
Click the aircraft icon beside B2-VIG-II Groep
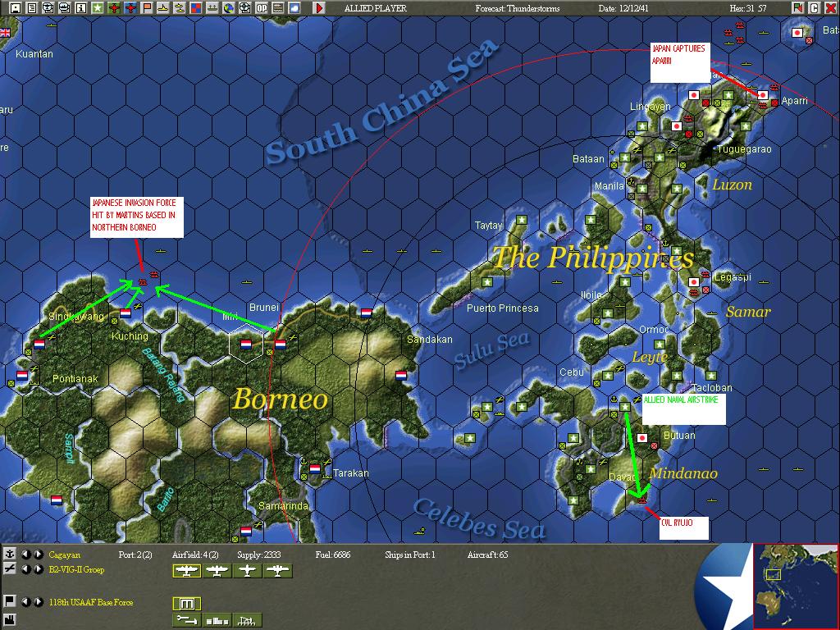point(9,569)
